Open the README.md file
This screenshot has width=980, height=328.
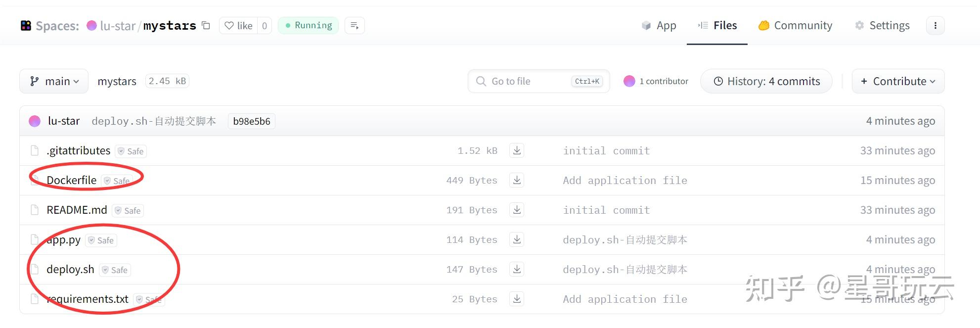(x=77, y=210)
